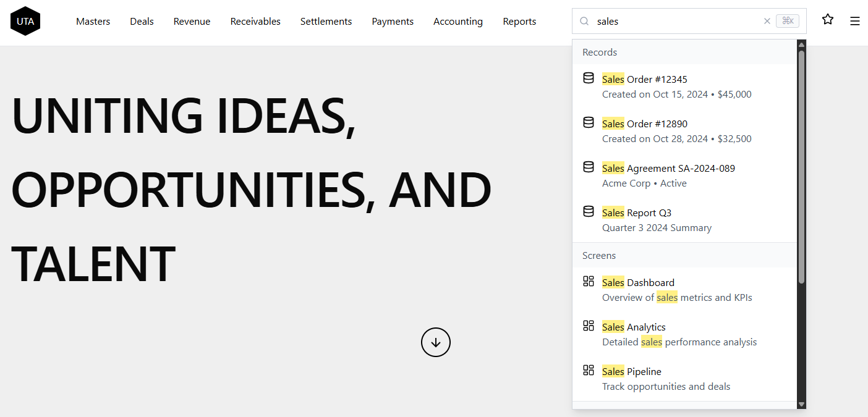Click the scrollbar up arrow
Image resolution: width=868 pixels, height=417 pixels.
[801, 44]
